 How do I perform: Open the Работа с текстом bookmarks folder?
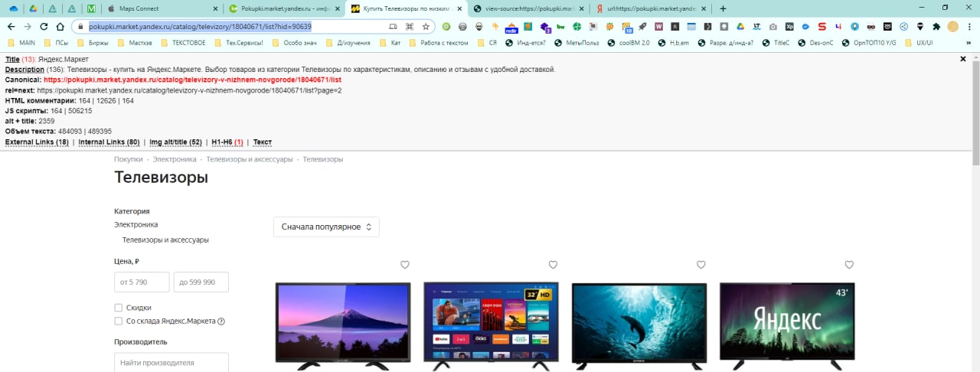point(438,43)
